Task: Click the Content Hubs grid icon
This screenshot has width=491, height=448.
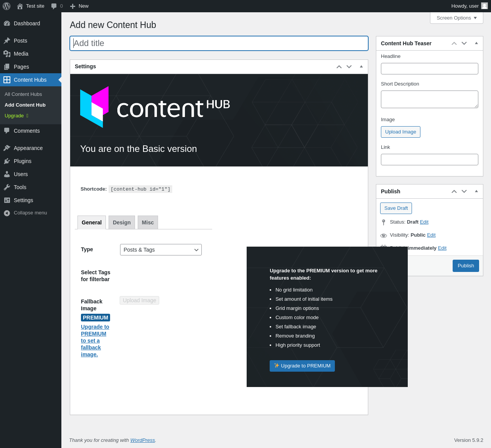Action: [7, 80]
